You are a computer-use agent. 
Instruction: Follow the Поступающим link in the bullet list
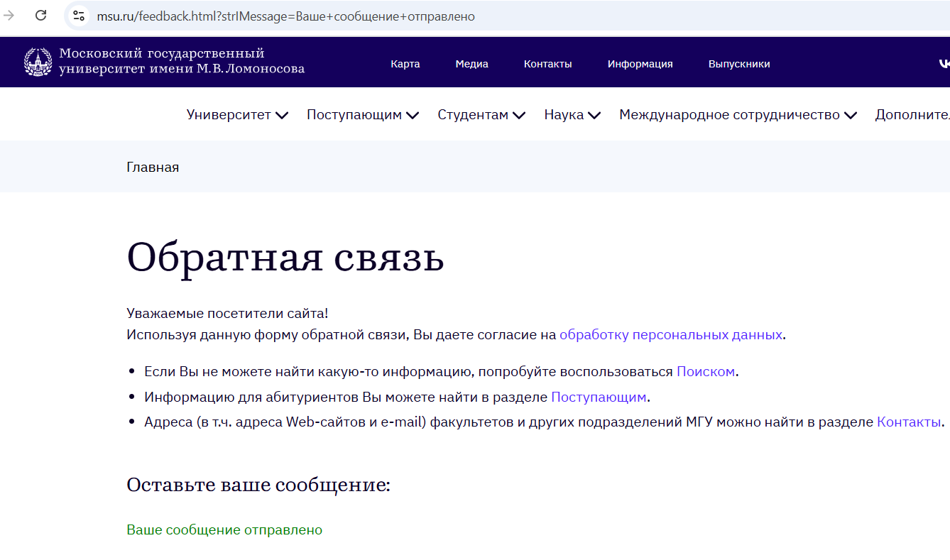pos(599,397)
